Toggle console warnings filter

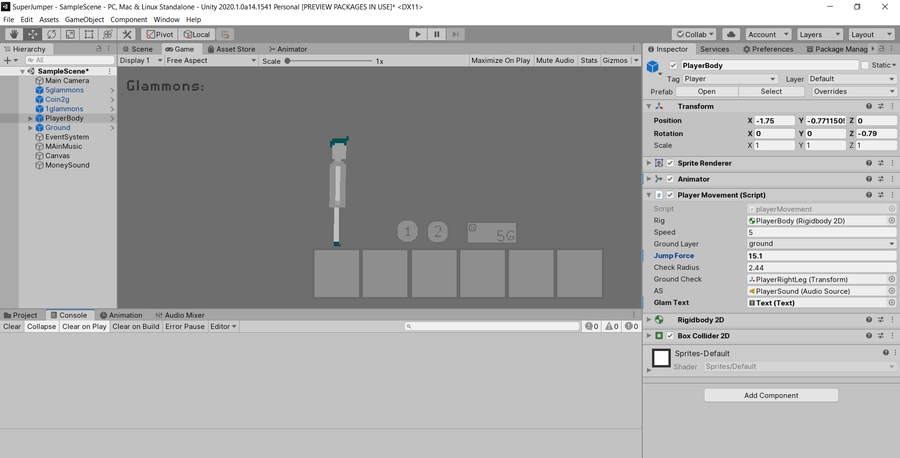click(612, 326)
